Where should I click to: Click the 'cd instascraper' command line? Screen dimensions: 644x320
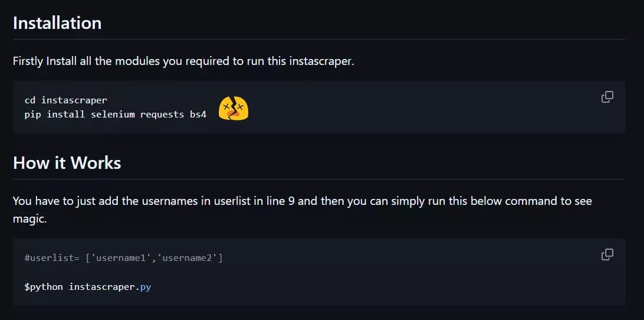coord(65,100)
